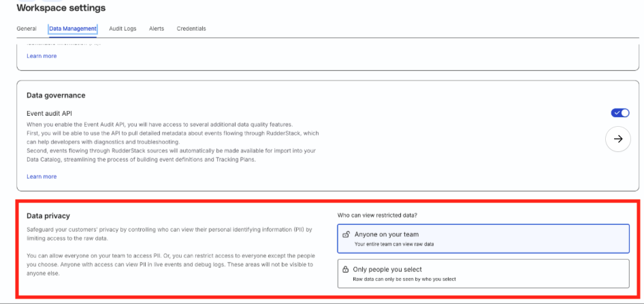The image size is (644, 304).
Task: Click the arrow button beside Event audit API
Action: (618, 139)
